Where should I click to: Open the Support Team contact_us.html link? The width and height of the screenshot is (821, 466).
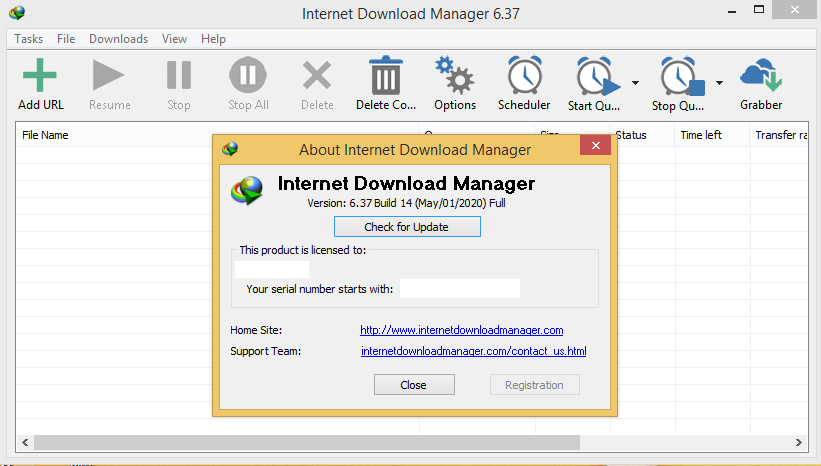[x=474, y=351]
